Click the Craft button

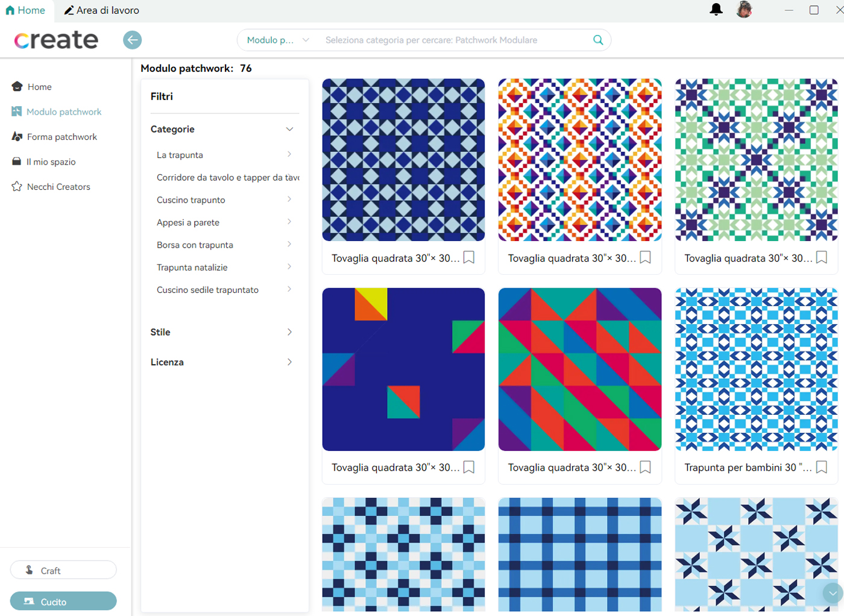[63, 570]
